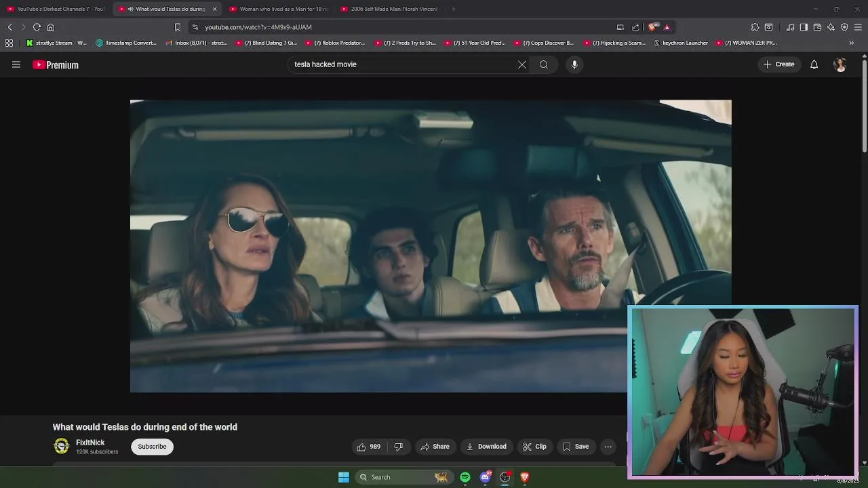Open FixItNick channel avatar
Image resolution: width=868 pixels, height=488 pixels.
[x=62, y=446]
